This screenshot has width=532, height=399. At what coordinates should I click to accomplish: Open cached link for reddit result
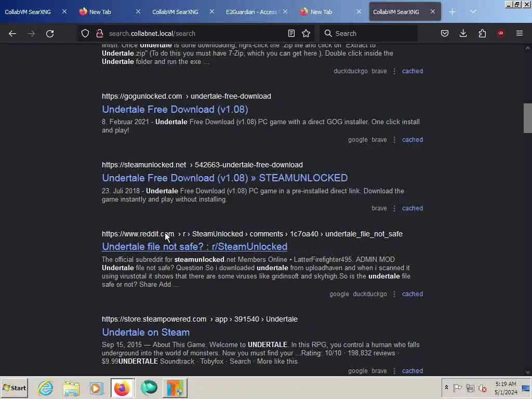(412, 294)
